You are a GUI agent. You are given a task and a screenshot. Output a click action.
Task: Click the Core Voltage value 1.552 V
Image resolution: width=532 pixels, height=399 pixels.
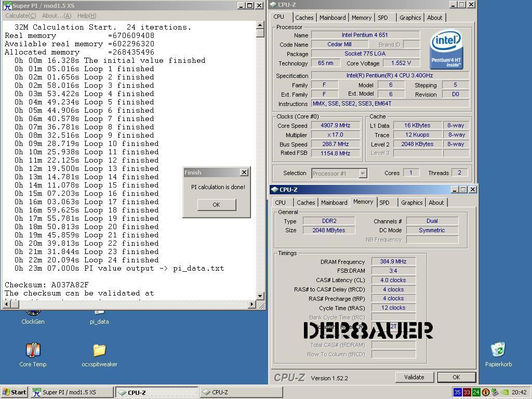[x=401, y=63]
